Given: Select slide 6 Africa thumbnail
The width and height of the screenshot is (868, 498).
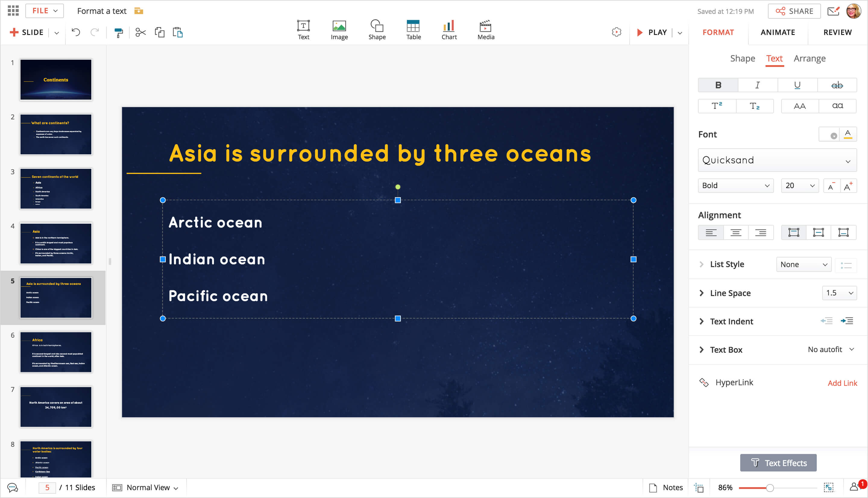Looking at the screenshot, I should pos(56,352).
